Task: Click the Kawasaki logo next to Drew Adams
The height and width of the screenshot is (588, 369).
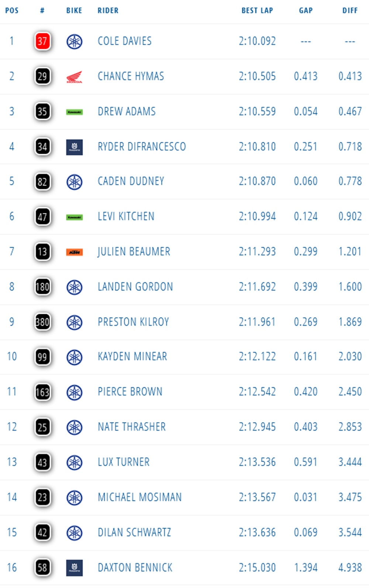Action: (74, 112)
